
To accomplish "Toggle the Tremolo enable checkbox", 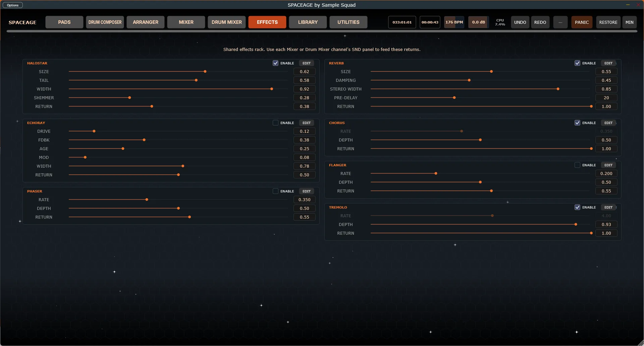I will [577, 207].
